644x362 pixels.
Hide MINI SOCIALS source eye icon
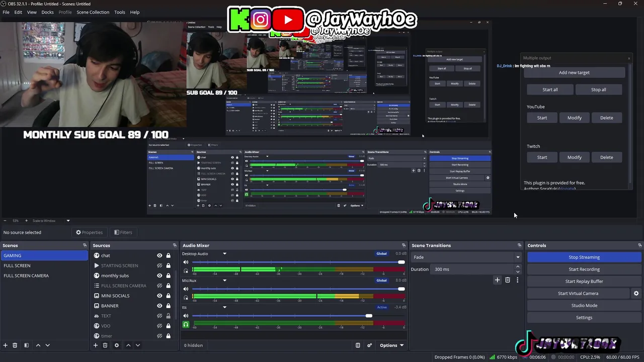pyautogui.click(x=159, y=296)
